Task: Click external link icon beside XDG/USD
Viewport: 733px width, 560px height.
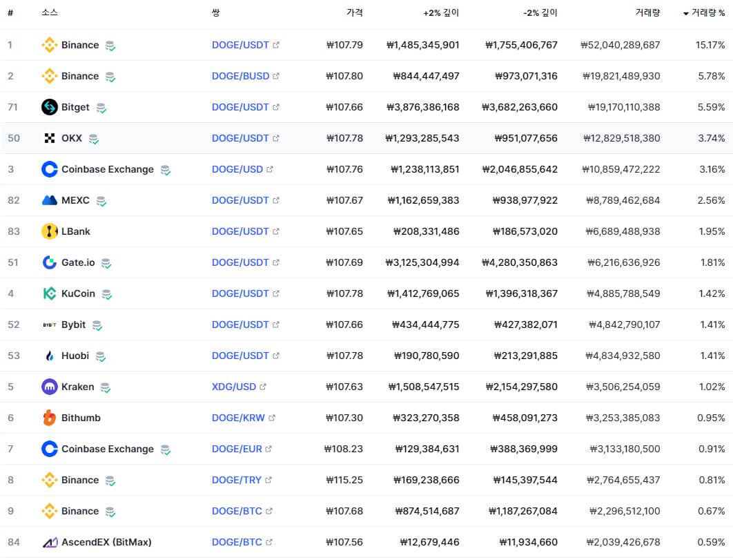Action: coord(263,387)
